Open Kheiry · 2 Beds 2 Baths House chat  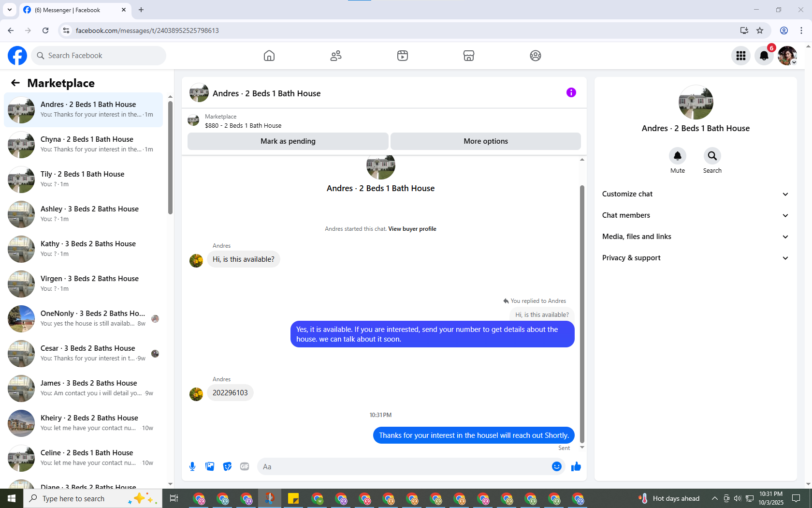83,423
